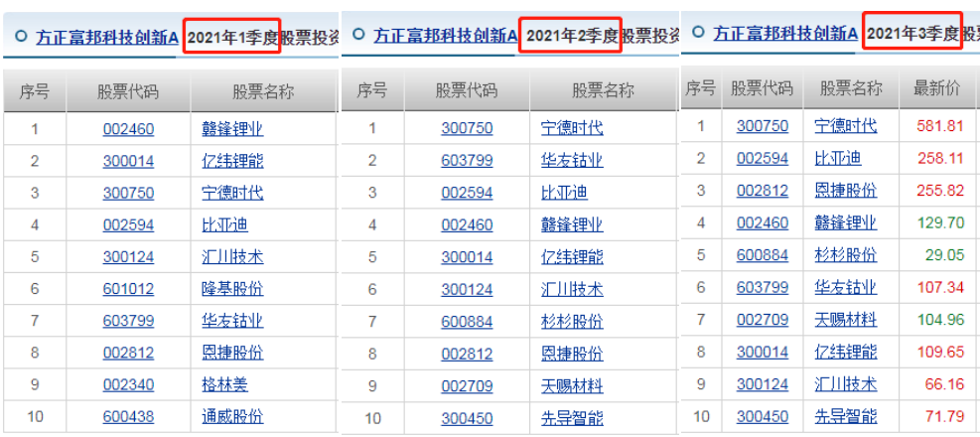Select latest price 66.16
Screen dimensions: 980x437
(x=944, y=383)
